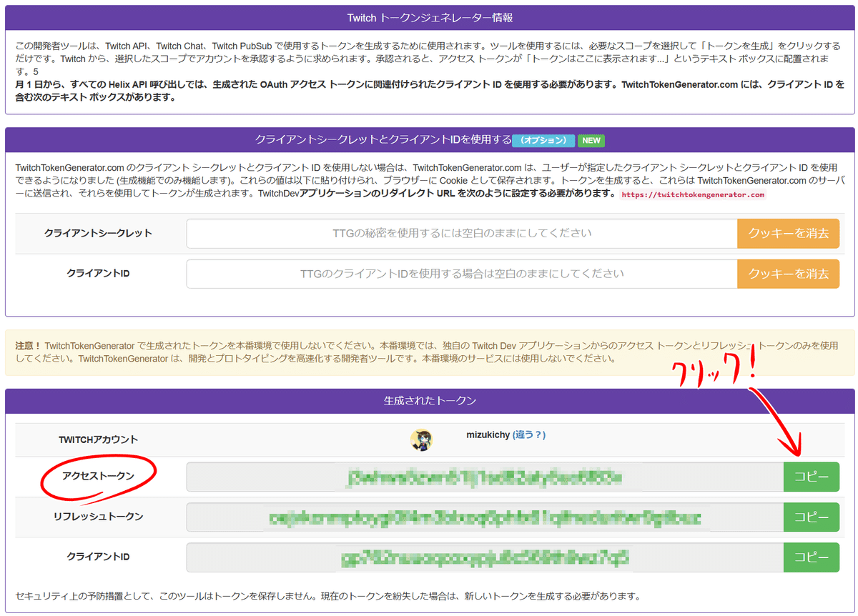Select the blurred refresh token text box

[485, 517]
